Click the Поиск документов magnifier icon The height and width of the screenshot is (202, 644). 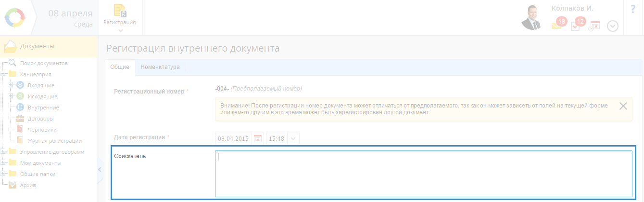(x=12, y=63)
